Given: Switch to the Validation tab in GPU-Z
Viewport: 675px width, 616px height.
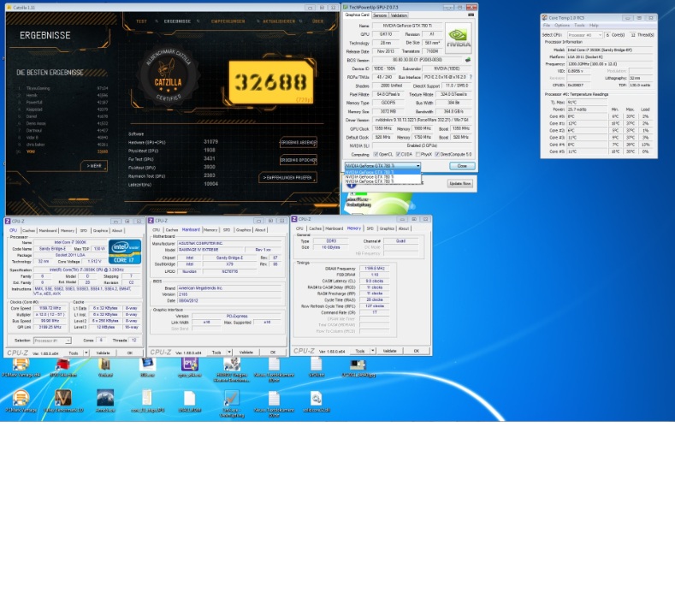Looking at the screenshot, I should coord(399,15).
